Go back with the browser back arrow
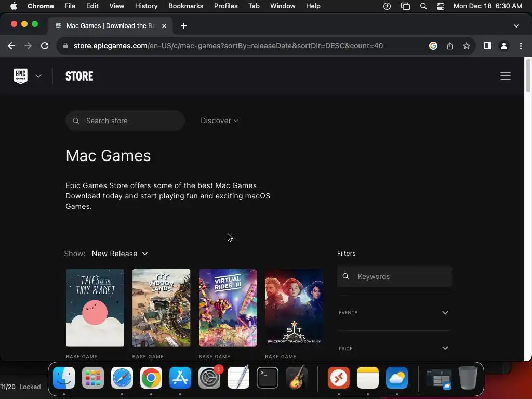This screenshot has height=399, width=532. [11, 46]
